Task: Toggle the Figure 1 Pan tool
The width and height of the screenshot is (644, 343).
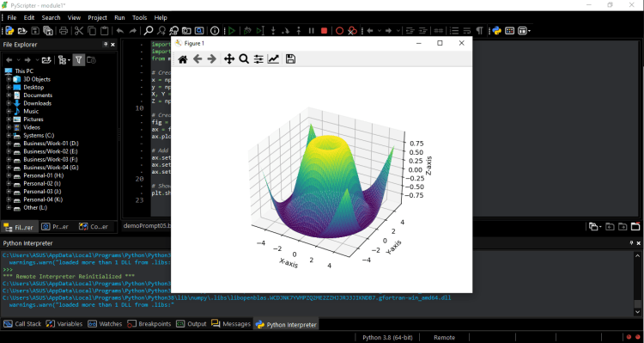Action: (x=229, y=59)
